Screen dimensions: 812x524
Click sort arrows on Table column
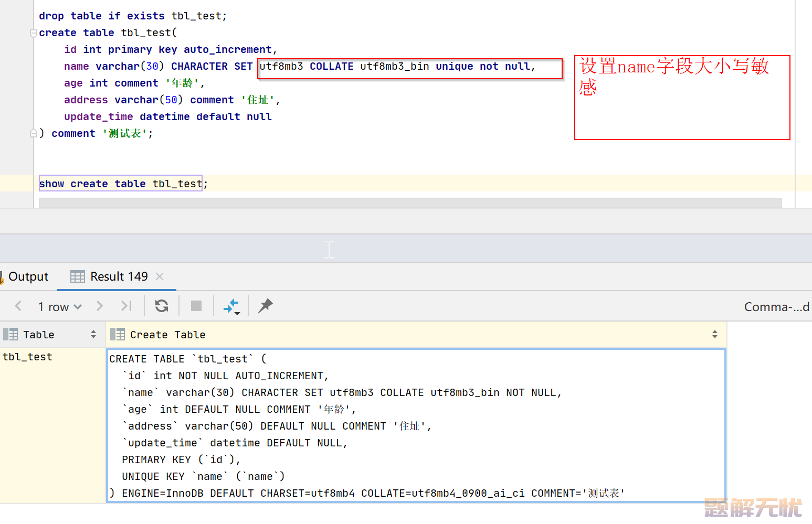click(93, 335)
